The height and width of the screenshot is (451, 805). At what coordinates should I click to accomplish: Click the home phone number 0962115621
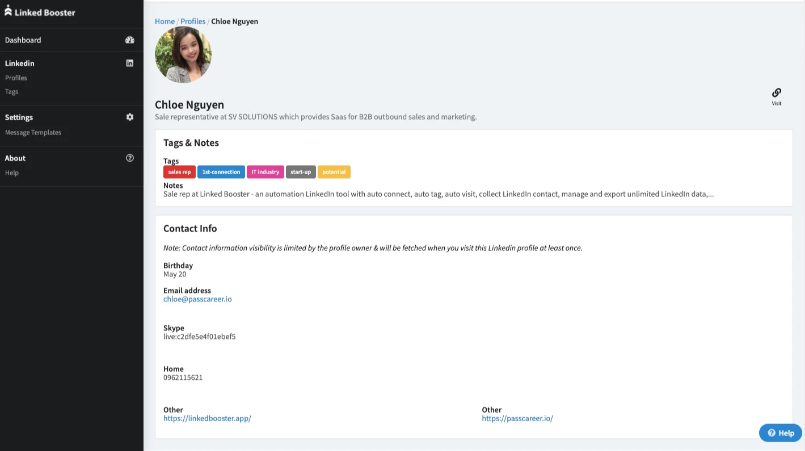[183, 378]
